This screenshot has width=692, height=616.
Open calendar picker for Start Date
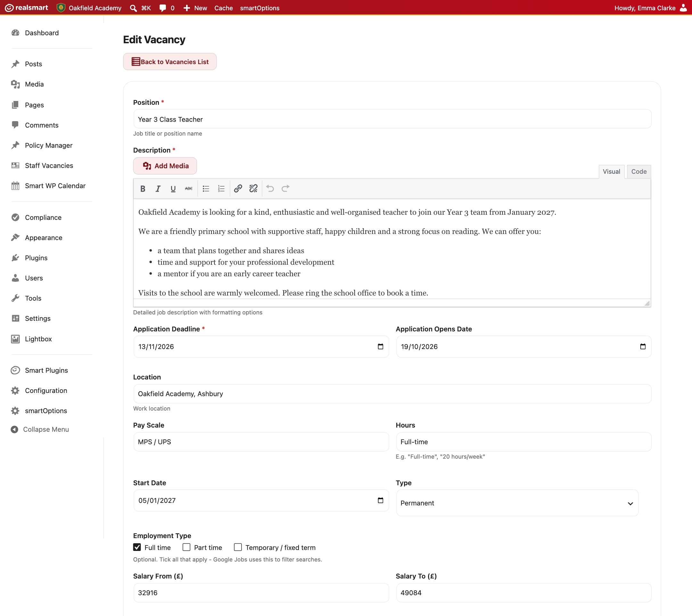(381, 500)
